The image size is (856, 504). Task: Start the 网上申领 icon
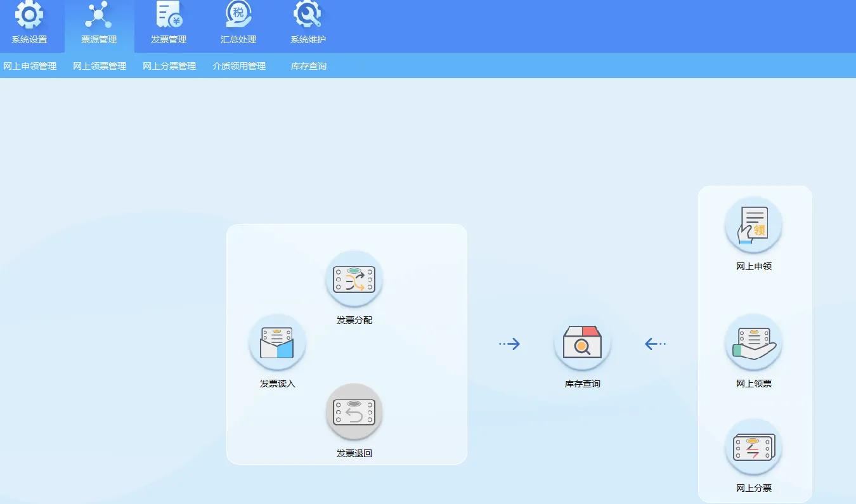pyautogui.click(x=754, y=225)
